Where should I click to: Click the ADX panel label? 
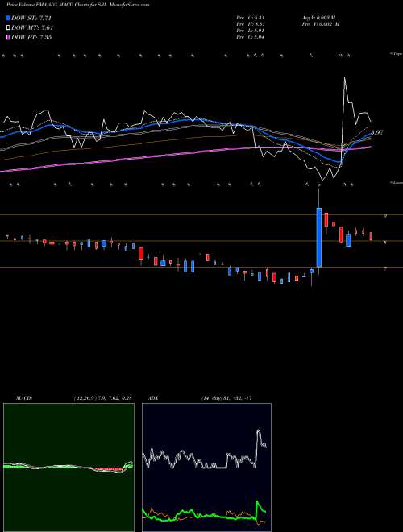point(154,397)
